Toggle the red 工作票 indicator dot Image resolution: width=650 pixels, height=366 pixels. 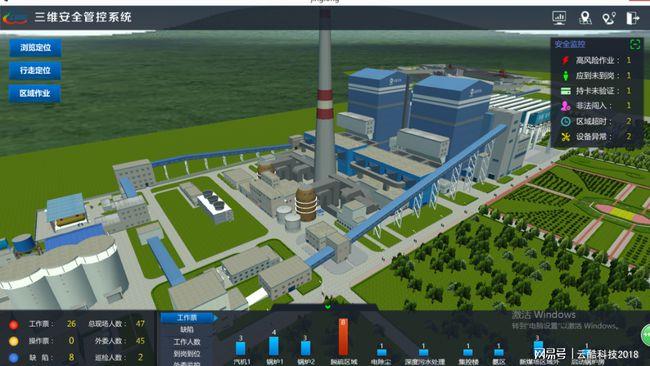pos(14,325)
